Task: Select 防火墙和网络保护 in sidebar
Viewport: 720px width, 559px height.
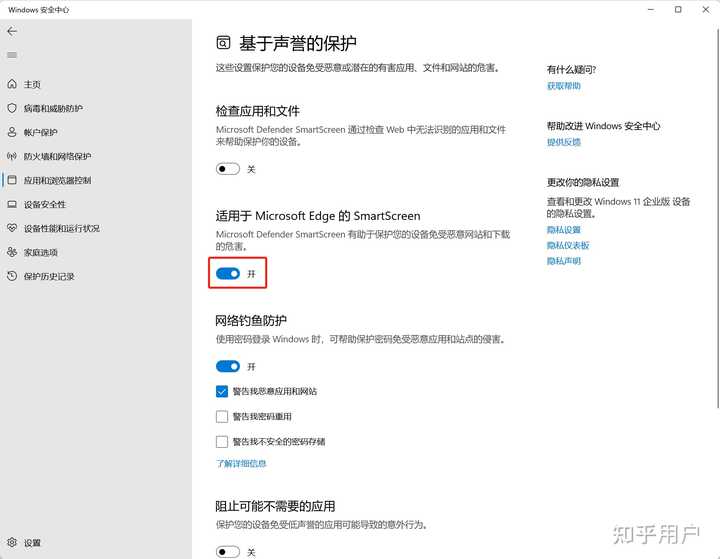Action: (x=57, y=156)
